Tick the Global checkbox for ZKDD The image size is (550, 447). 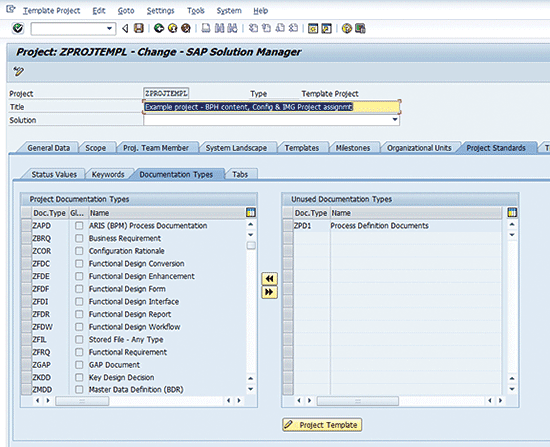coord(79,377)
